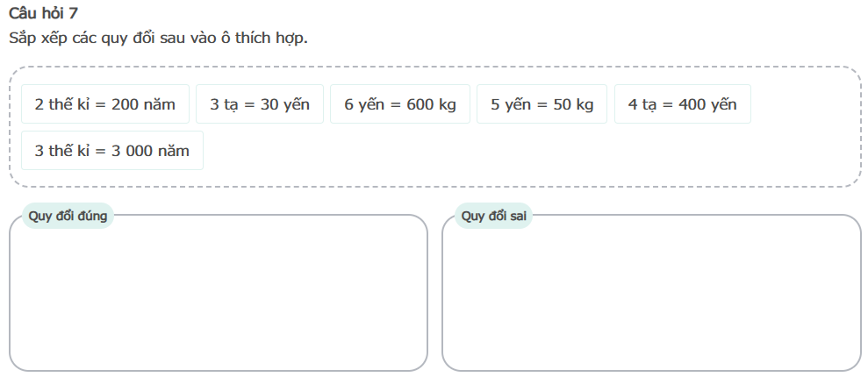This screenshot has height=377, width=868.
Task: Choose the '3 thế kỉ = 3 000 năm' card
Action: [x=112, y=151]
